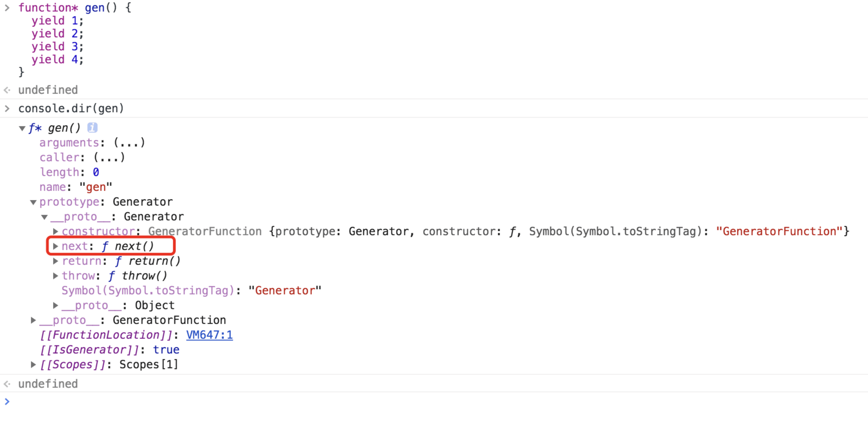
Task: Select the [[IsGenerator]]: true row
Action: (x=110, y=350)
